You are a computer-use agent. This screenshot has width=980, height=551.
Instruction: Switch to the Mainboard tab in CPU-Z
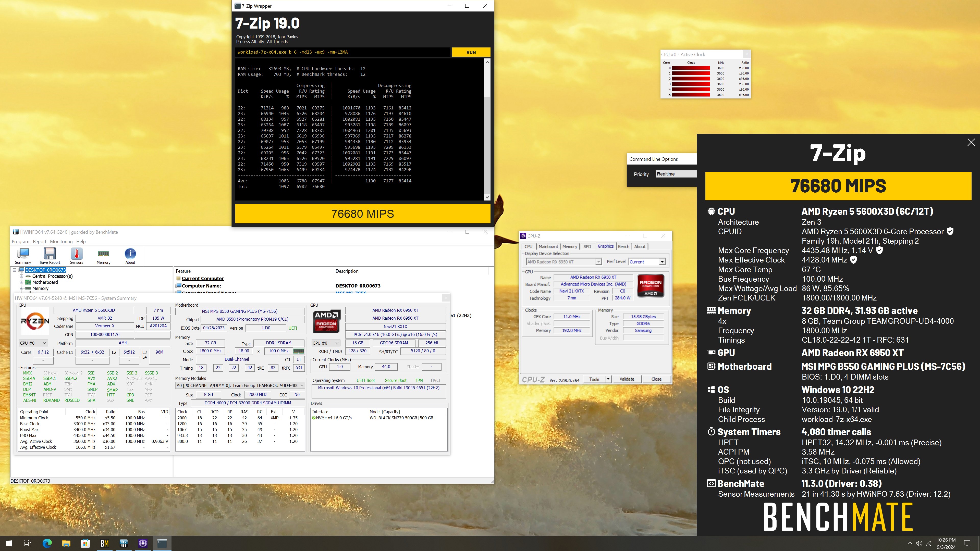pos(548,246)
